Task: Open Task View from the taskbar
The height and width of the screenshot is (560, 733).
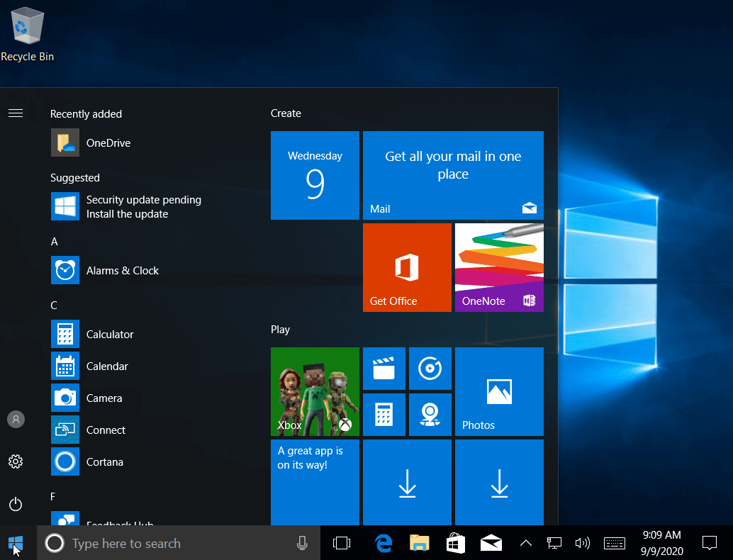Action: tap(341, 543)
